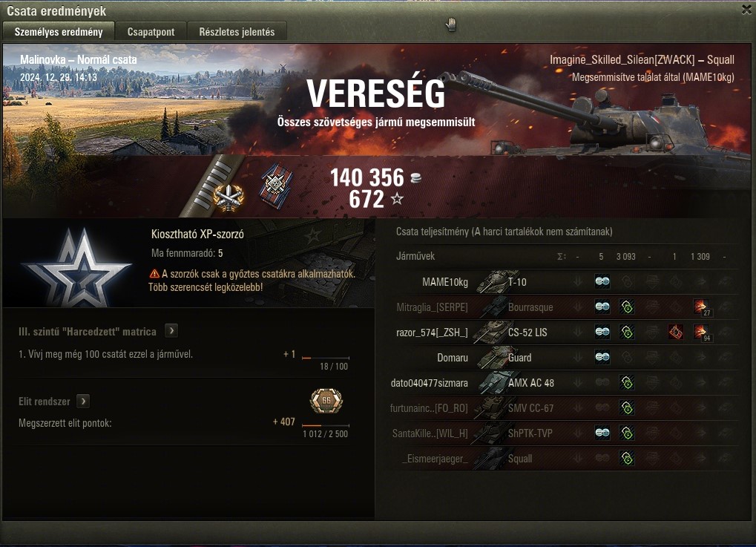Expand III. szintű Harcedzett matrica arrow
Screen dimensions: 756x547
(171, 331)
